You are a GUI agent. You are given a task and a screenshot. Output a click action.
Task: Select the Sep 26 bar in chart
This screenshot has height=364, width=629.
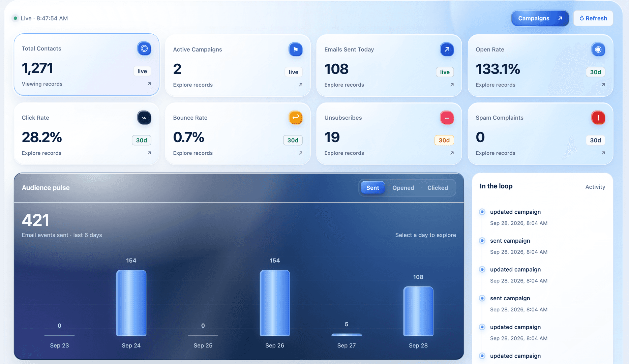(x=275, y=303)
